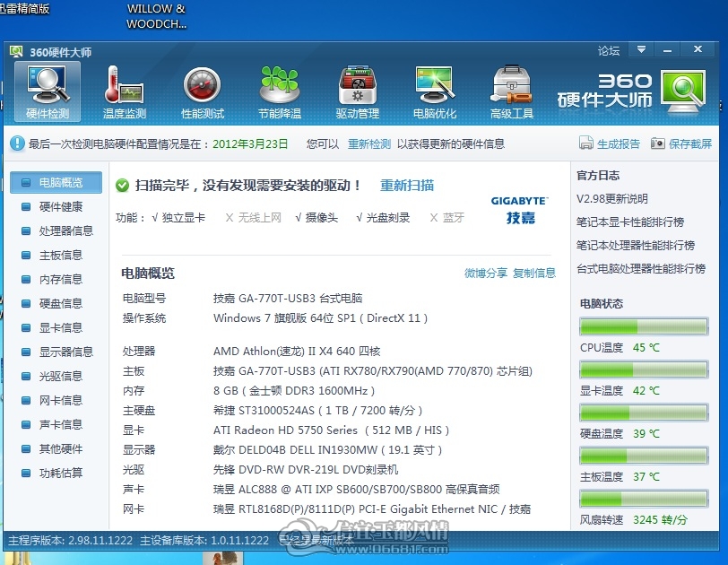Click the 无线上网 feature indicator
This screenshot has width=728, height=565.
click(253, 218)
